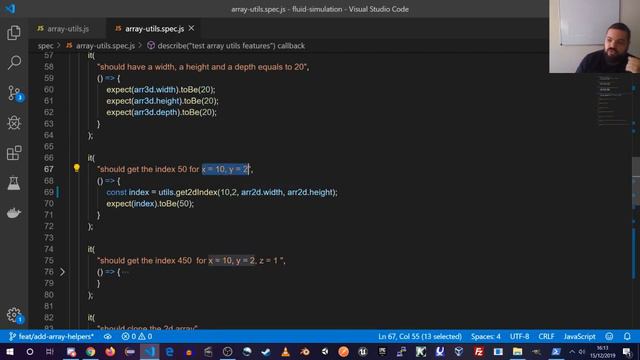
Task: Change file encoding via UTF-8
Action: 519,336
